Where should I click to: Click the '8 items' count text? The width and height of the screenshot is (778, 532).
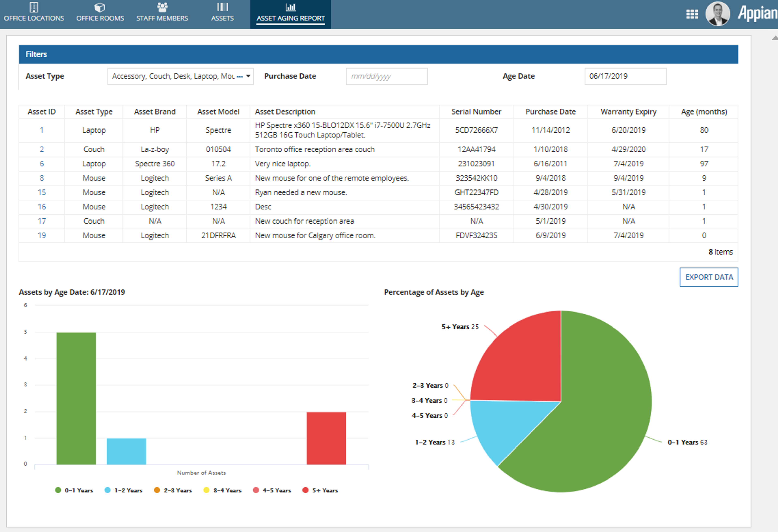(720, 252)
